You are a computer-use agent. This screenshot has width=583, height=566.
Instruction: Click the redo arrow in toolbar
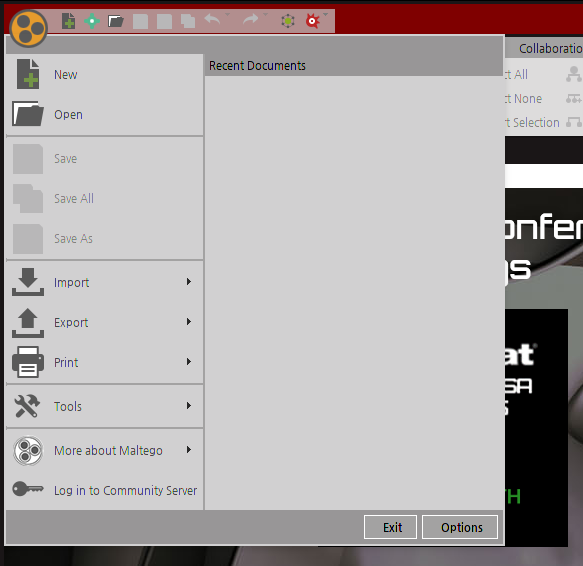tap(251, 19)
